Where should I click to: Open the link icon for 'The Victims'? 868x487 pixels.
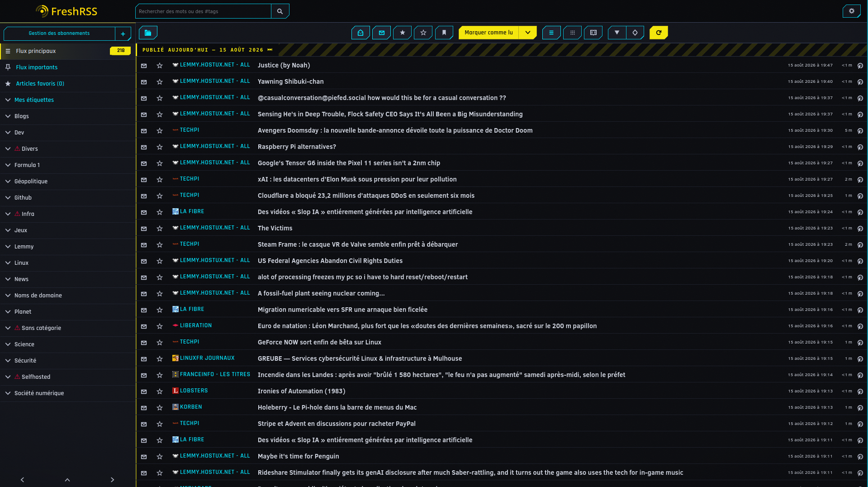pyautogui.click(x=860, y=229)
